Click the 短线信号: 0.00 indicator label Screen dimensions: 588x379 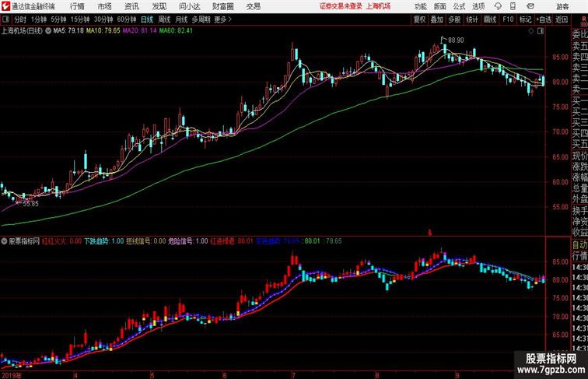[146, 241]
